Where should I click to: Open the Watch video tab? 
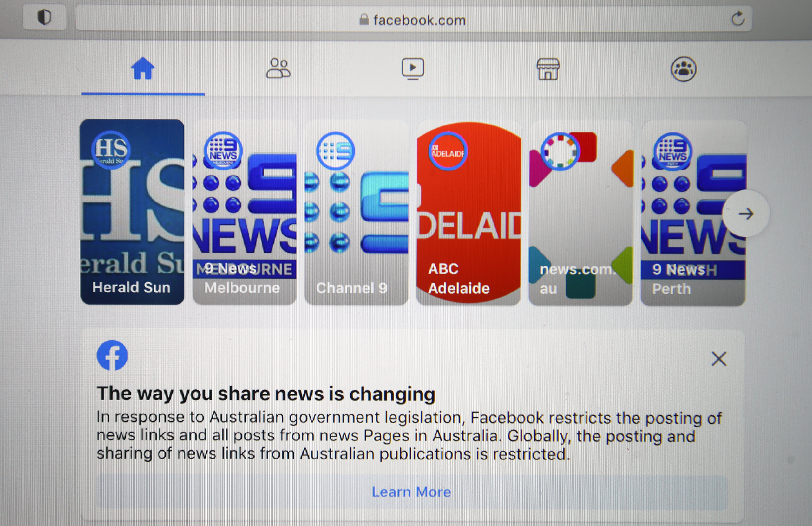(412, 68)
